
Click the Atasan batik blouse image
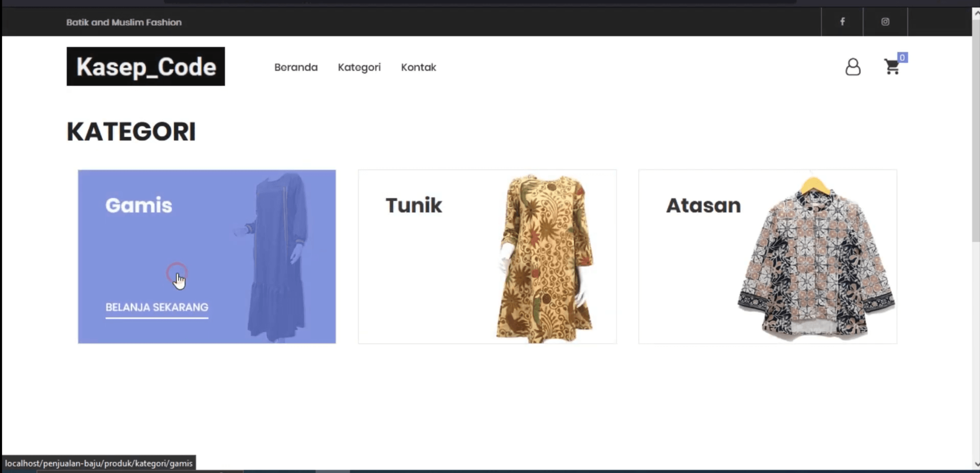tap(816, 259)
